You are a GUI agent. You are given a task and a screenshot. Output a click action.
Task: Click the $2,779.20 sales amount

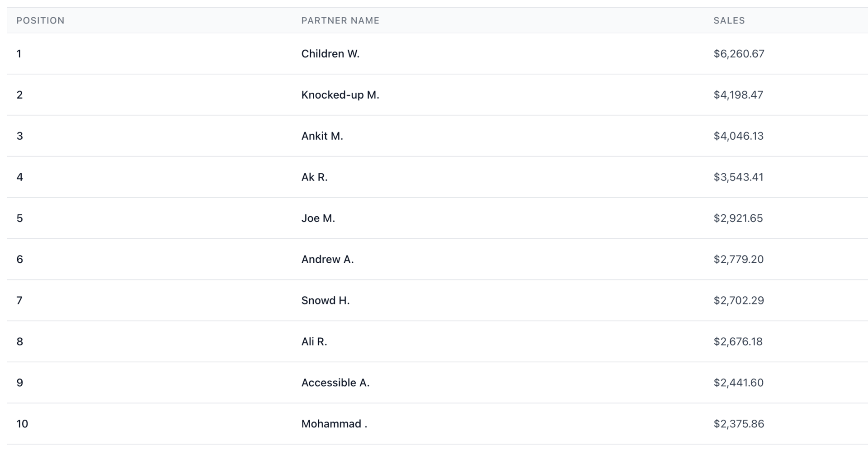tap(738, 260)
